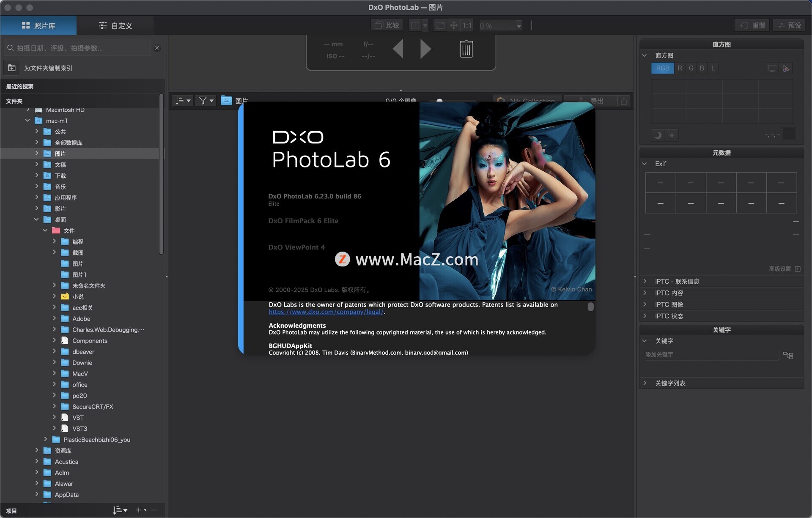This screenshot has width=812, height=518.
Task: Click the remove project minus icon
Action: tap(154, 510)
